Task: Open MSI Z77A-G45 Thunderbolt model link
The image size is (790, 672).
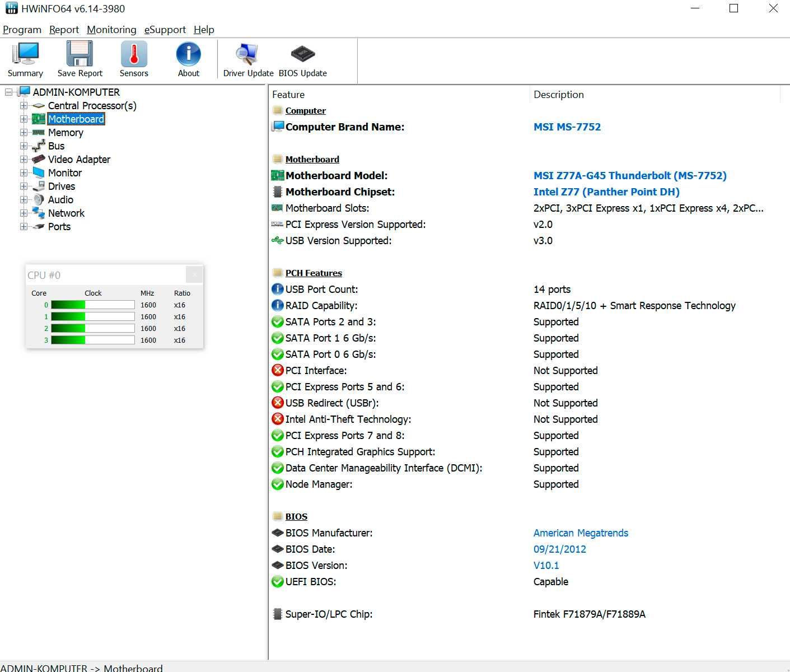Action: (630, 175)
